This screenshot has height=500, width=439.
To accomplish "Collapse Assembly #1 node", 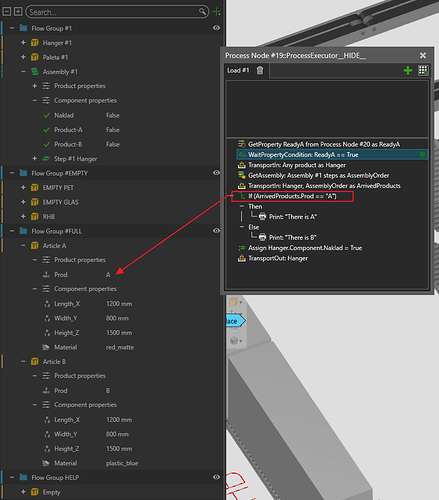I will tap(23, 71).
